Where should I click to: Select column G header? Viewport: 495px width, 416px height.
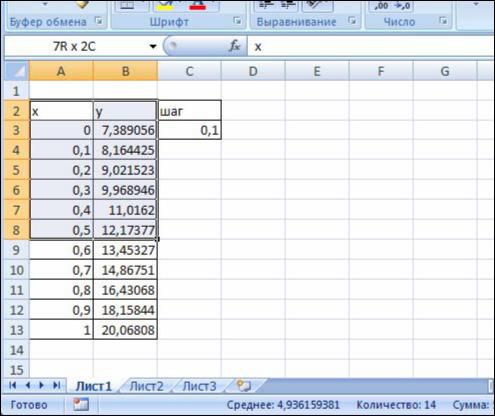445,71
